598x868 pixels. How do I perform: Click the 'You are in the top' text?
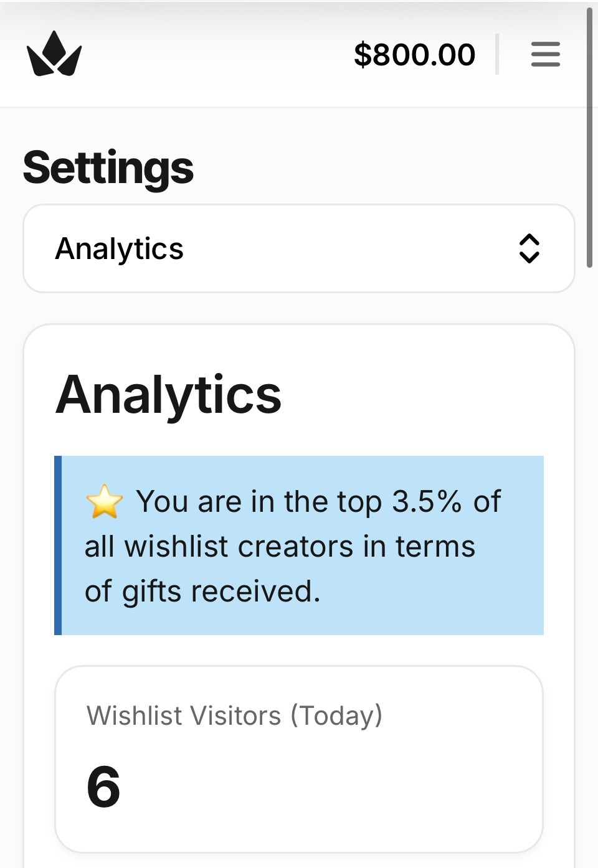[x=259, y=501]
